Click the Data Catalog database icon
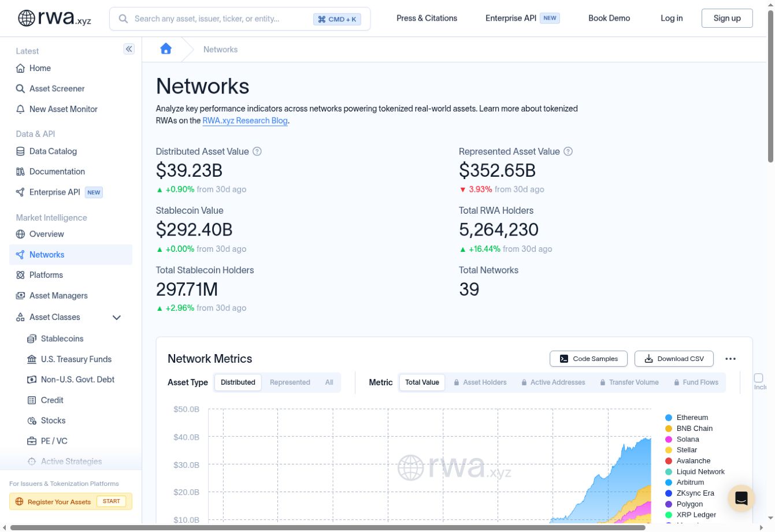This screenshot has width=775, height=532. point(21,151)
